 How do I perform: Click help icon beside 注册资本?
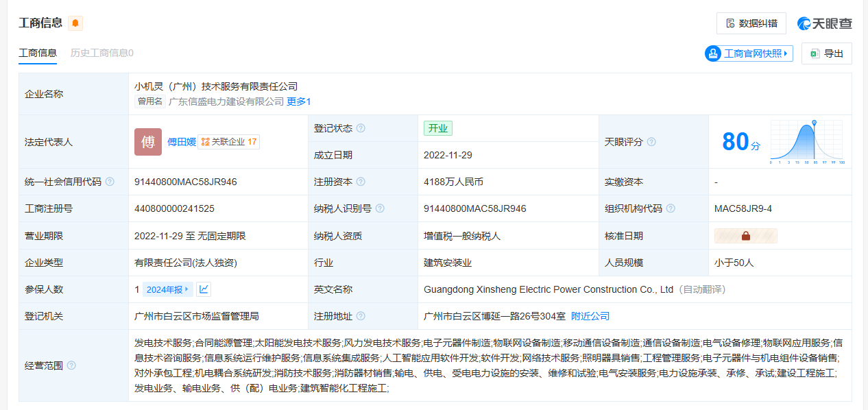pyautogui.click(x=361, y=182)
